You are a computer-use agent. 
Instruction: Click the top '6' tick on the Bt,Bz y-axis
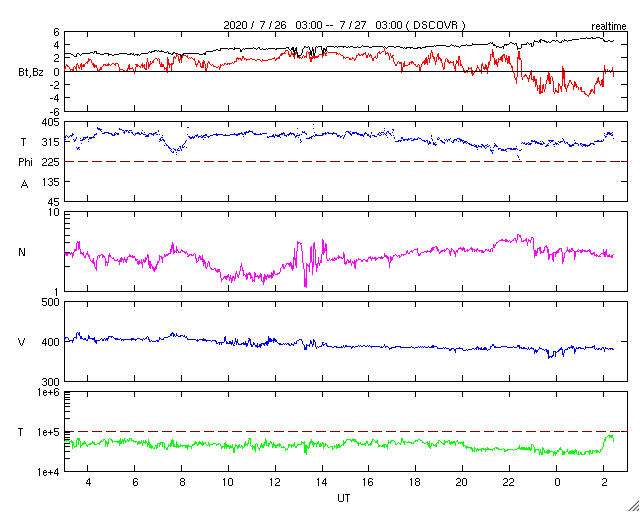[x=56, y=31]
